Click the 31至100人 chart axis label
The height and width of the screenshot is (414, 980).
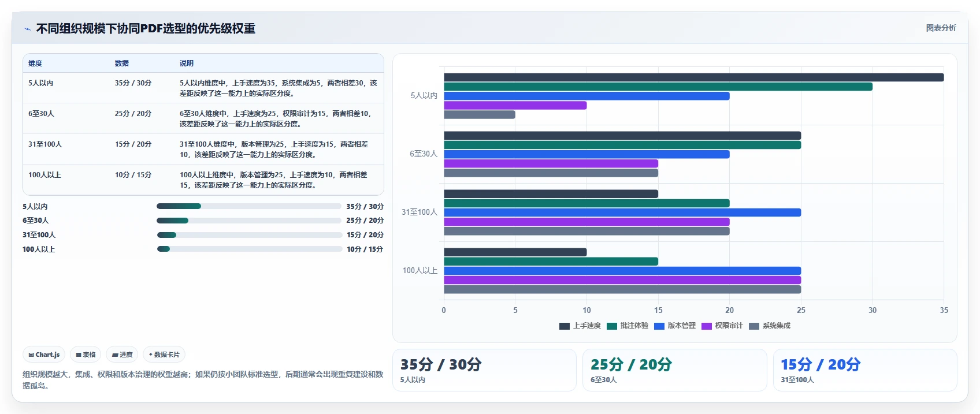pos(420,212)
